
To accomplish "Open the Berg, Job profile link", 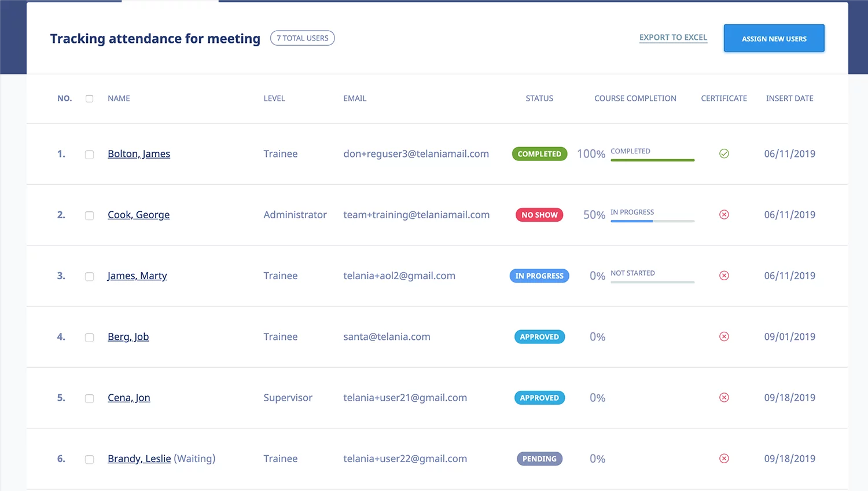I will 128,337.
